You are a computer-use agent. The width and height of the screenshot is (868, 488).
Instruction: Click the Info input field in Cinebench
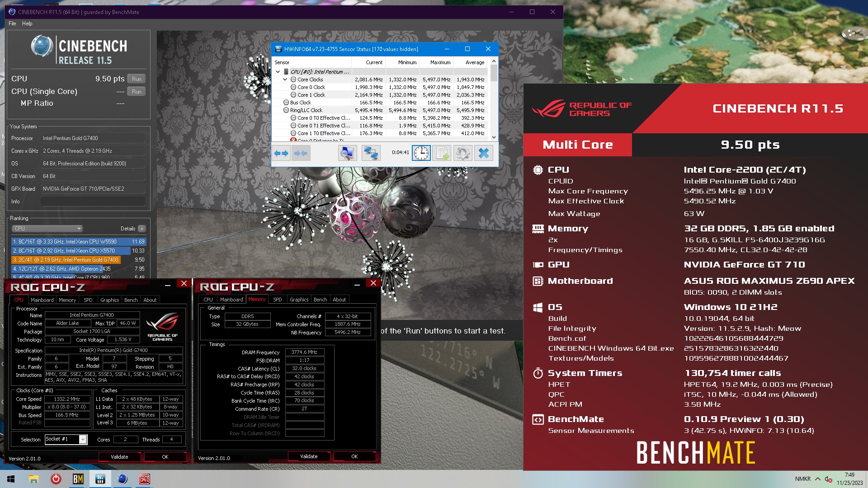pyautogui.click(x=93, y=202)
